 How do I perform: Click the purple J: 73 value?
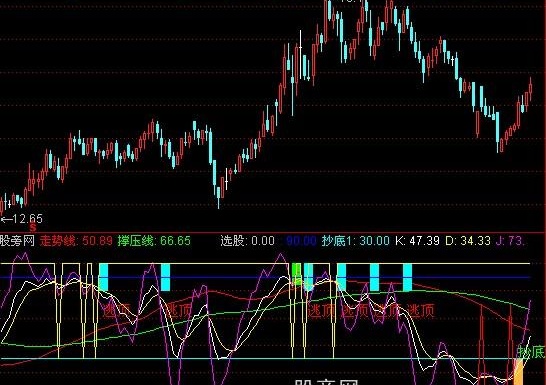click(x=510, y=241)
